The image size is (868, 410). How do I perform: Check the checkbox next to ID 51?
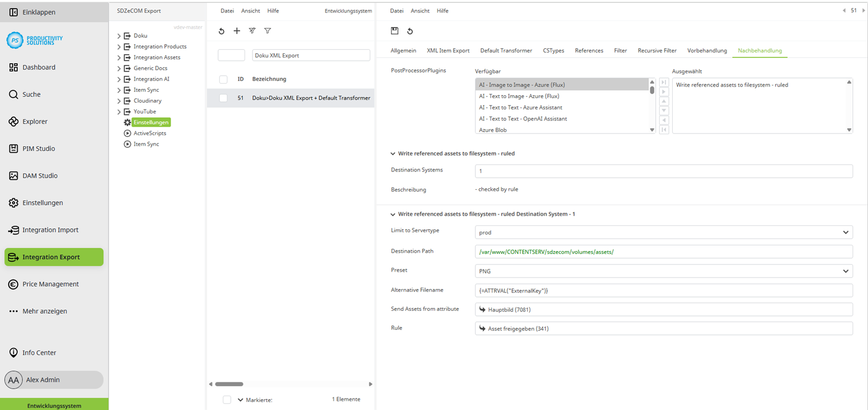(223, 98)
